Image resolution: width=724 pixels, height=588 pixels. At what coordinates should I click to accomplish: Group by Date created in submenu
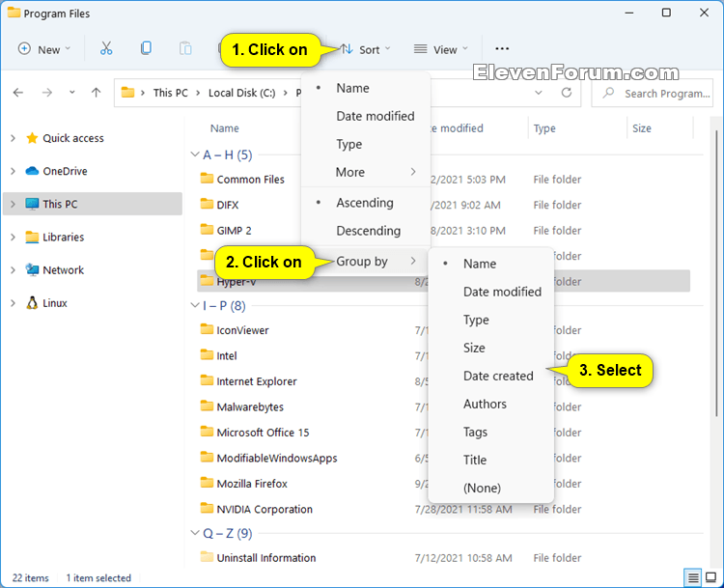490,376
